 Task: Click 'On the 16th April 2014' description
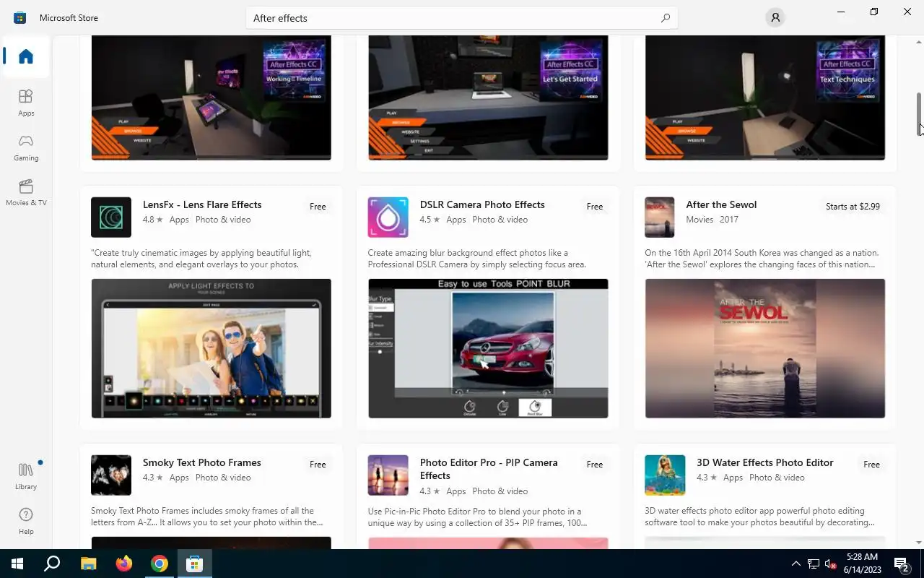coord(762,259)
